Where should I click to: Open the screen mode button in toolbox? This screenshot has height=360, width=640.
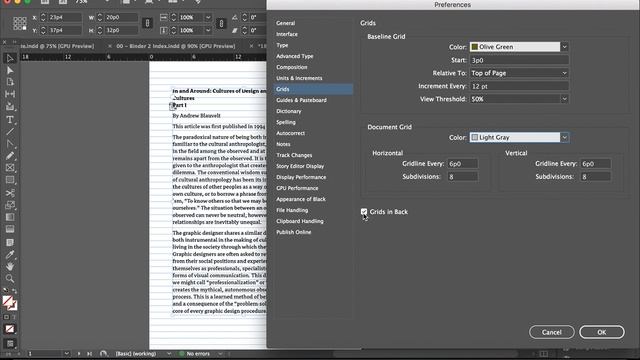pos(10,344)
